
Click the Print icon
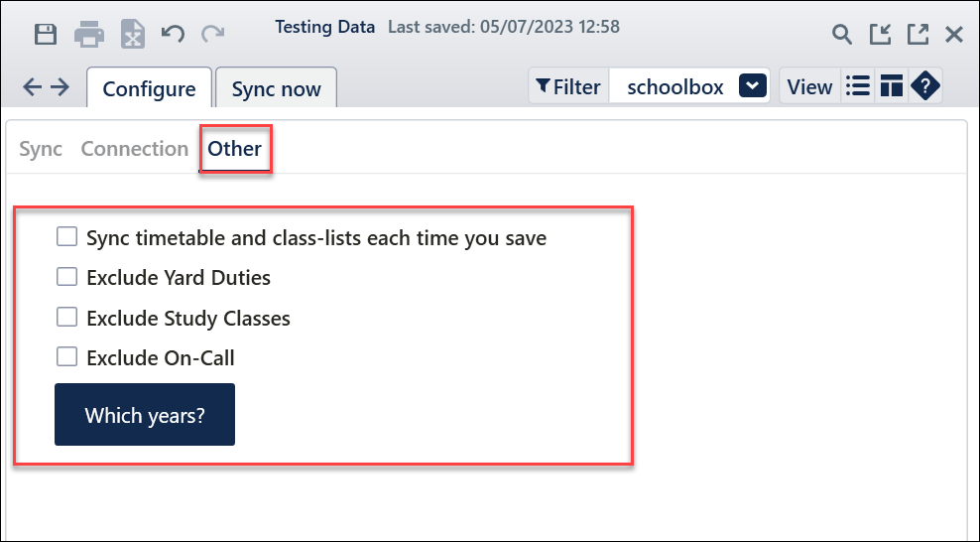(88, 34)
